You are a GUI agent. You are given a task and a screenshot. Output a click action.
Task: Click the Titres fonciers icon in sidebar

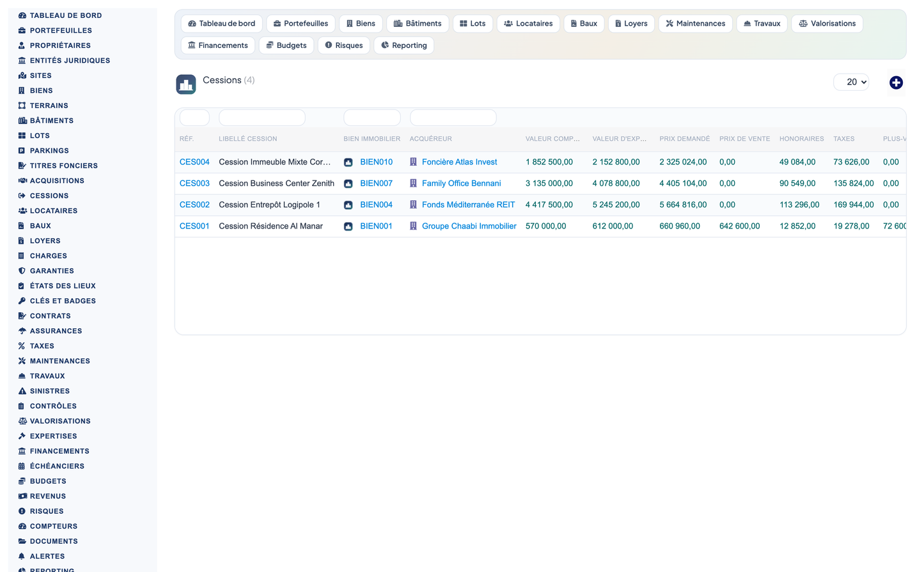point(22,166)
